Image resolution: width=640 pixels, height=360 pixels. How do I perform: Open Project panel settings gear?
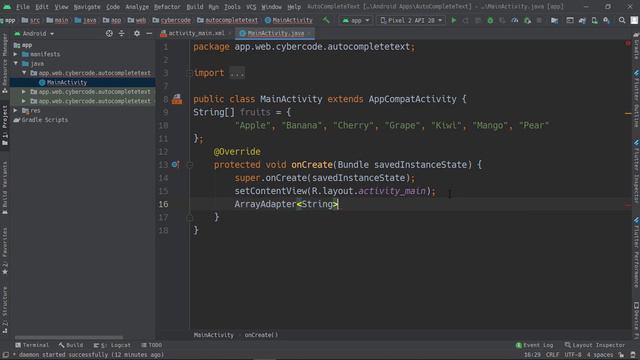(x=137, y=33)
